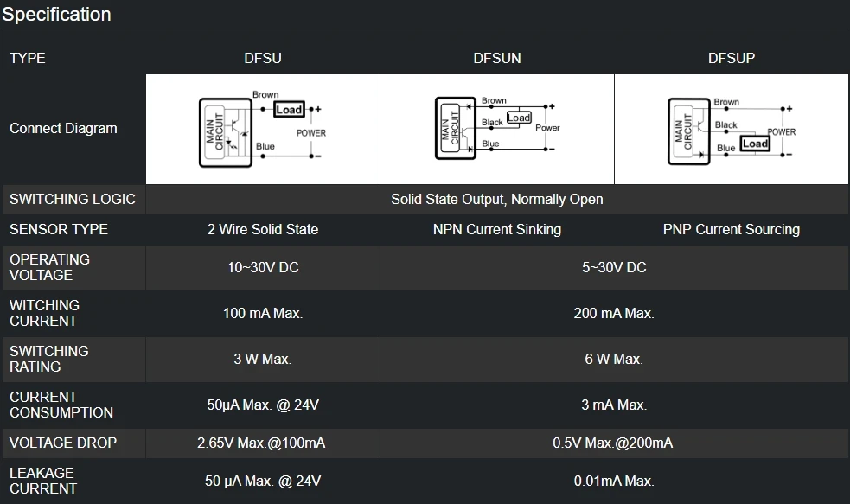Select the SWITCHING RATING row label
Screen dimensions: 850x504
48,359
